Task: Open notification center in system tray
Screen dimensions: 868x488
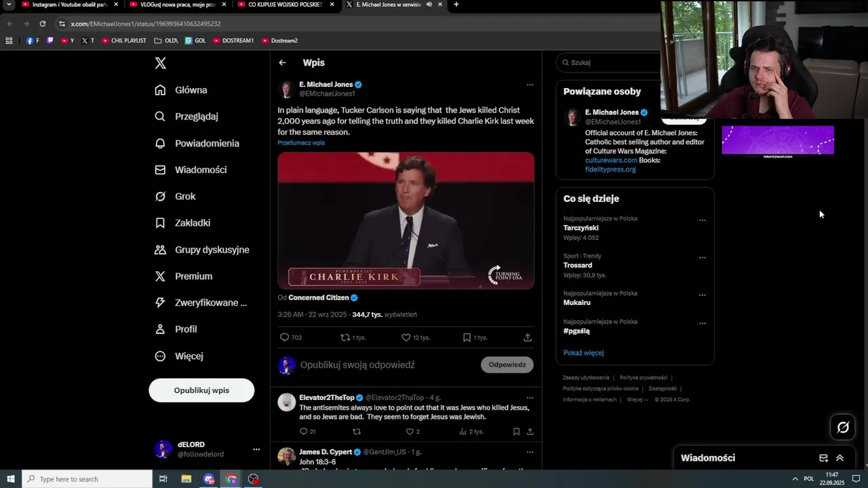Action: pos(856,479)
